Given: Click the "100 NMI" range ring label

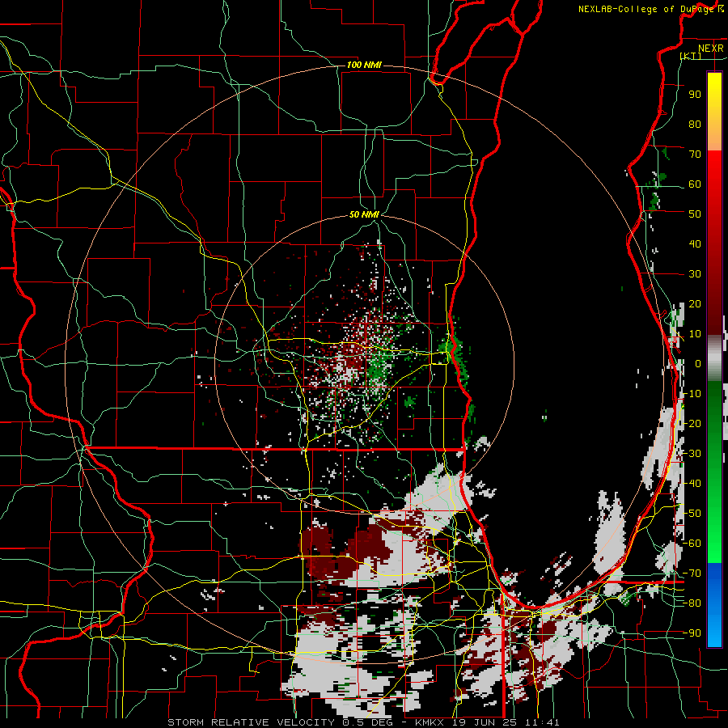Looking at the screenshot, I should 364,65.
